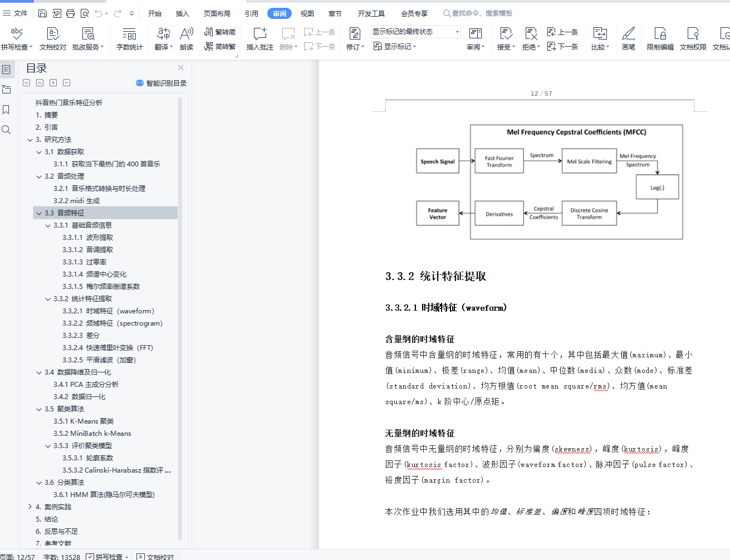The image size is (730, 560).
Task: Go to previous revision in review group
Action: tap(562, 32)
